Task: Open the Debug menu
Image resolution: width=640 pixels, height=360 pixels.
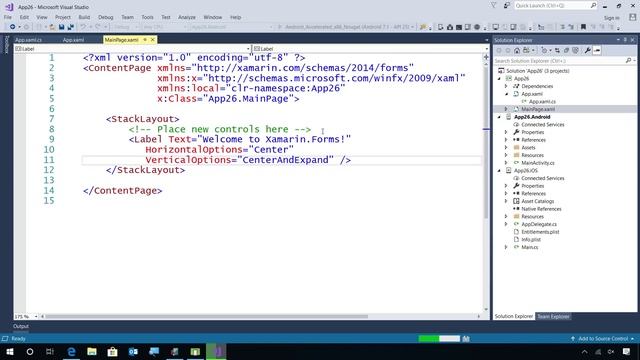Action: (105, 17)
